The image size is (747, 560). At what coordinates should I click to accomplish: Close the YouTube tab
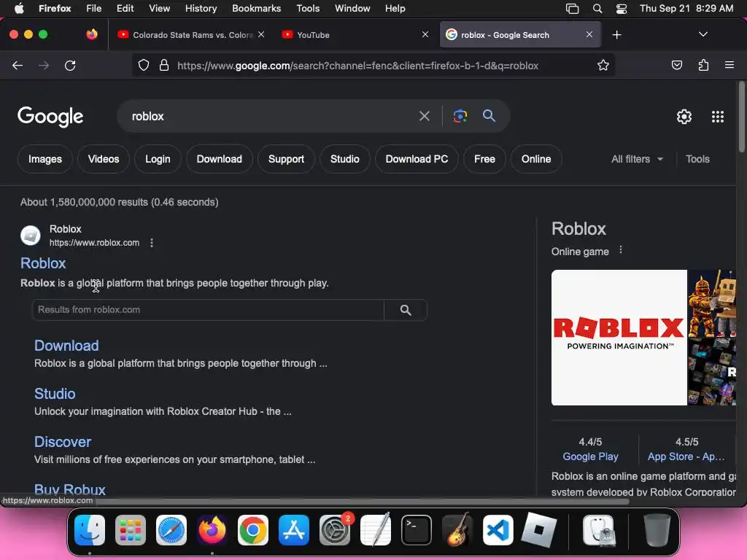(425, 34)
